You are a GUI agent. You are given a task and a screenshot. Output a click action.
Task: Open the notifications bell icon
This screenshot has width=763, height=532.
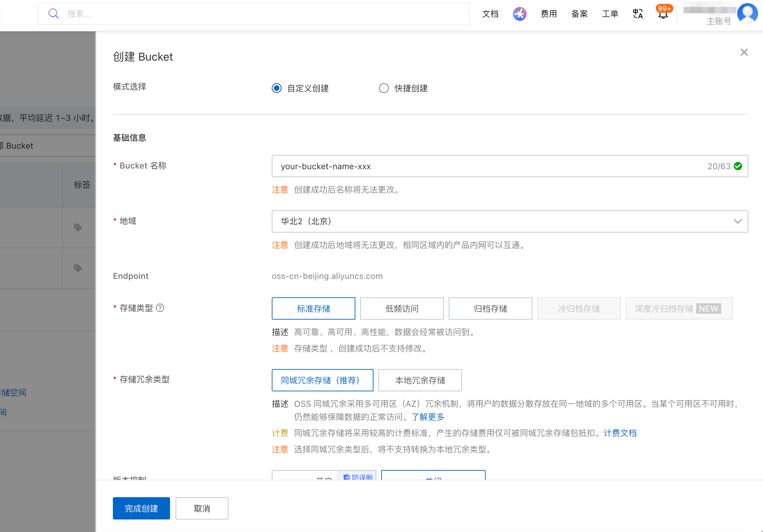tap(663, 14)
